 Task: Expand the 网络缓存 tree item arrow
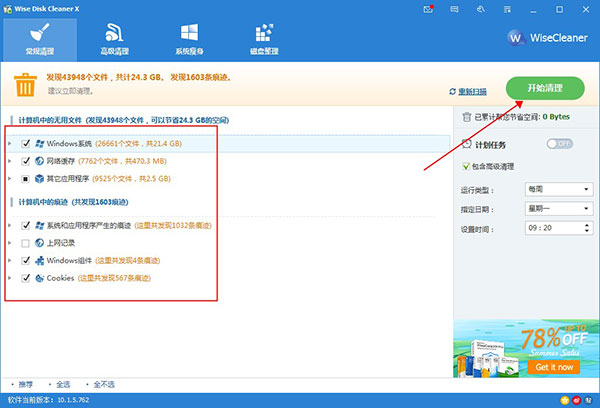[x=10, y=161]
